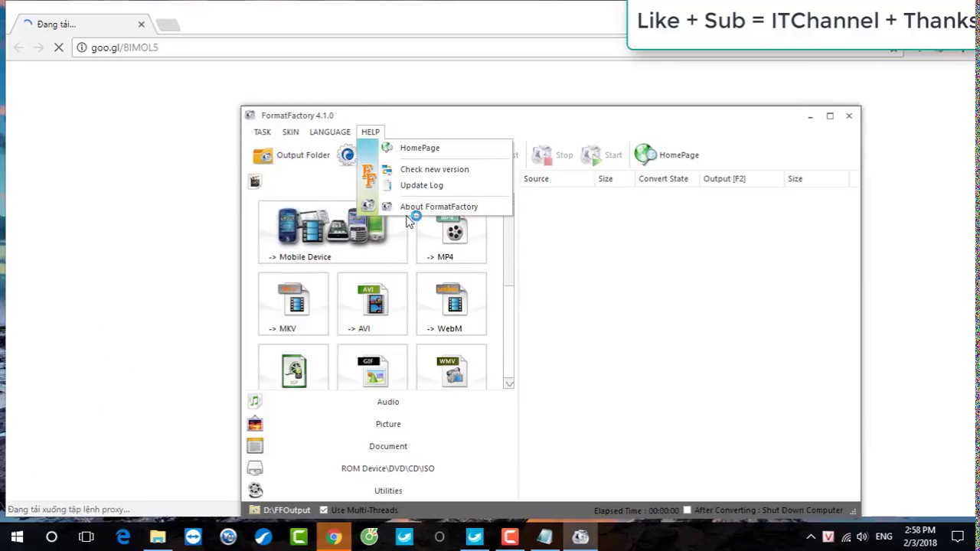
Task: Choose the WMV conversion tile
Action: tap(451, 367)
